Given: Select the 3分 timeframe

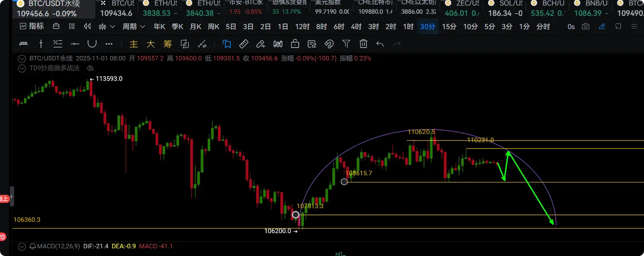Looking at the screenshot, I should tap(507, 27).
